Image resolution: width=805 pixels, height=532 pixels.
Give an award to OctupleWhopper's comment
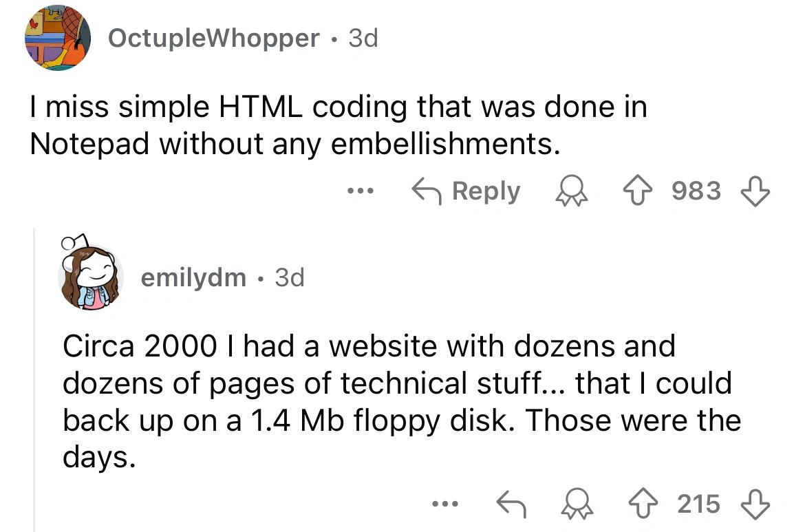click(x=572, y=191)
